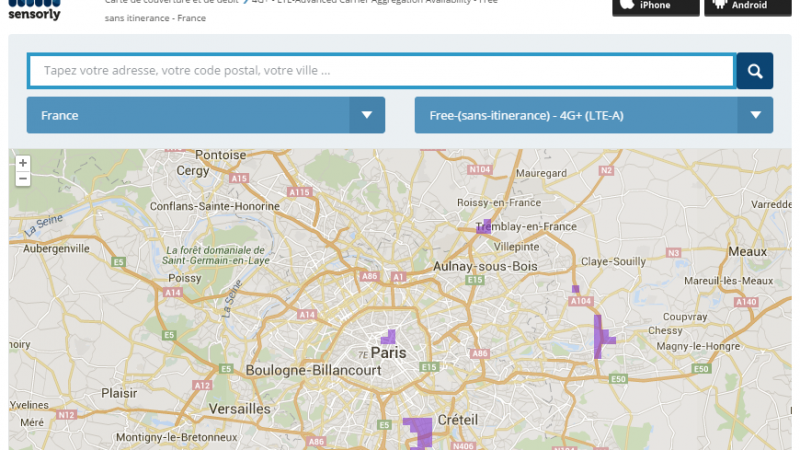Viewport: 800px width, 450px height.
Task: Click the Villepinte map label
Action: pyautogui.click(x=516, y=247)
